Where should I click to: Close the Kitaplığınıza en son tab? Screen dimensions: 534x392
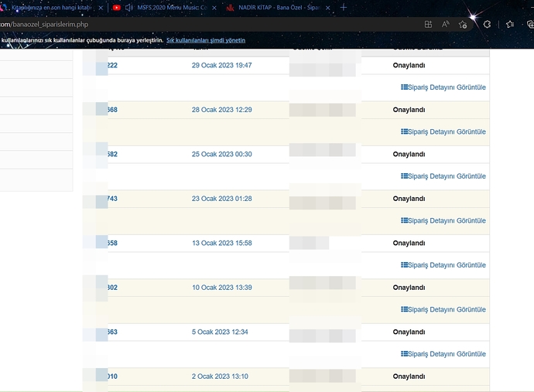coord(101,8)
